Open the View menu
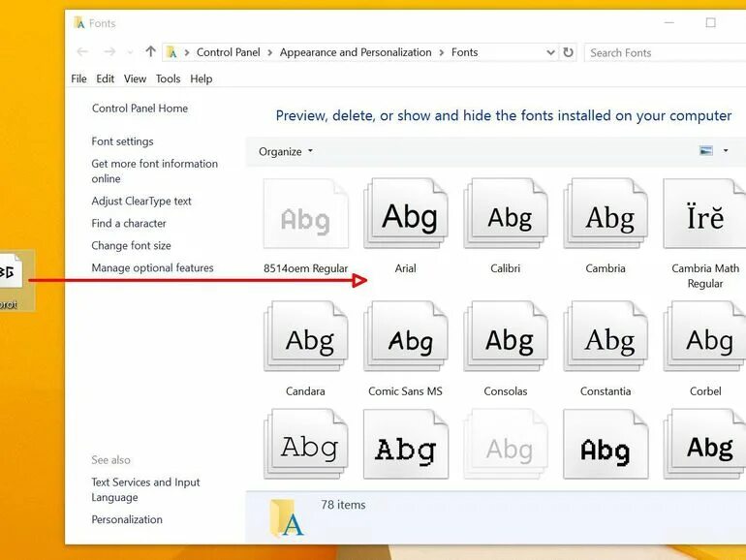Screen dimensions: 746x560 click(x=135, y=79)
